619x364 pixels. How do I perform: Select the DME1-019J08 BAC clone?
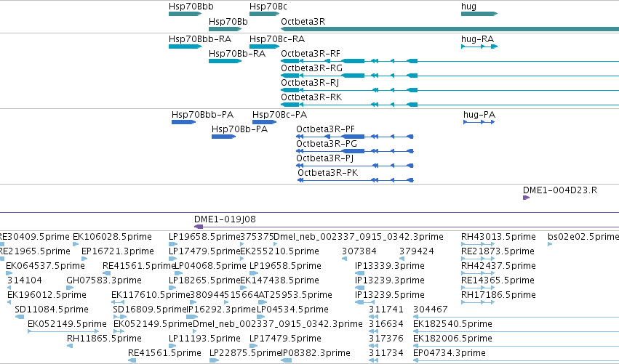tap(407, 227)
